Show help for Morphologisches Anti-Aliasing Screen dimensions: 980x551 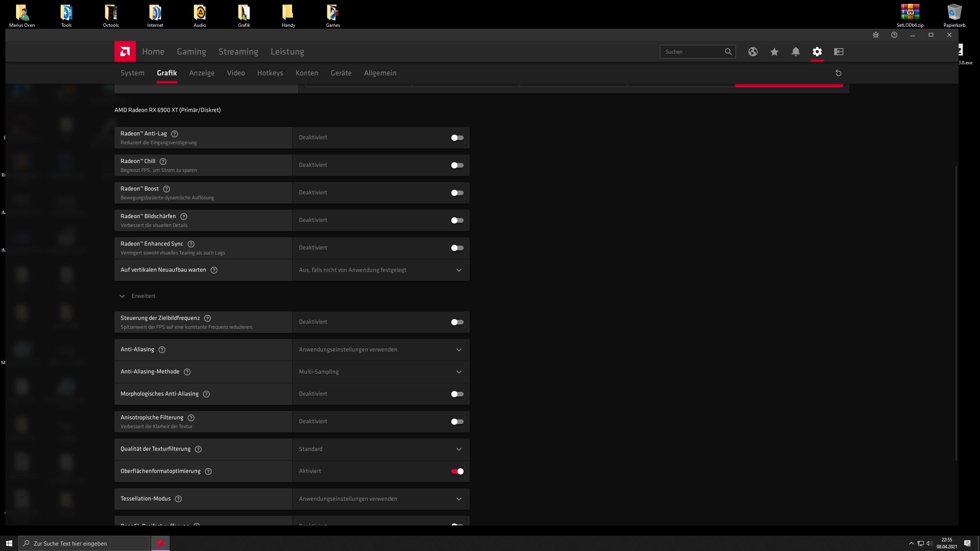point(206,394)
